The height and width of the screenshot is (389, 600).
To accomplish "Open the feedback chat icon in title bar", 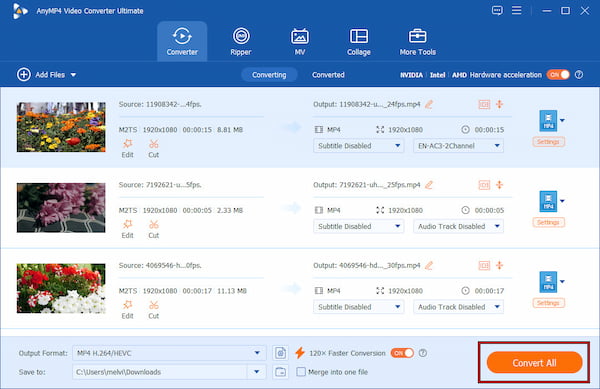I will point(497,10).
